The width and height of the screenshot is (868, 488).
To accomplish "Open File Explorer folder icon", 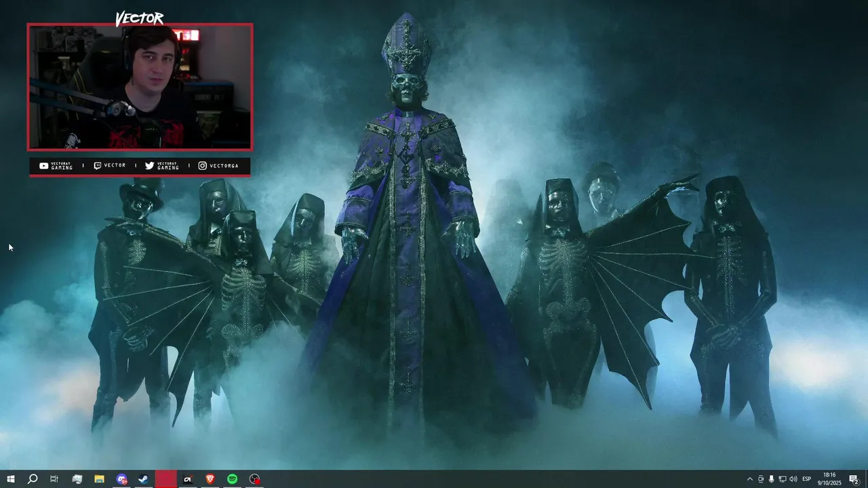I will click(x=99, y=479).
